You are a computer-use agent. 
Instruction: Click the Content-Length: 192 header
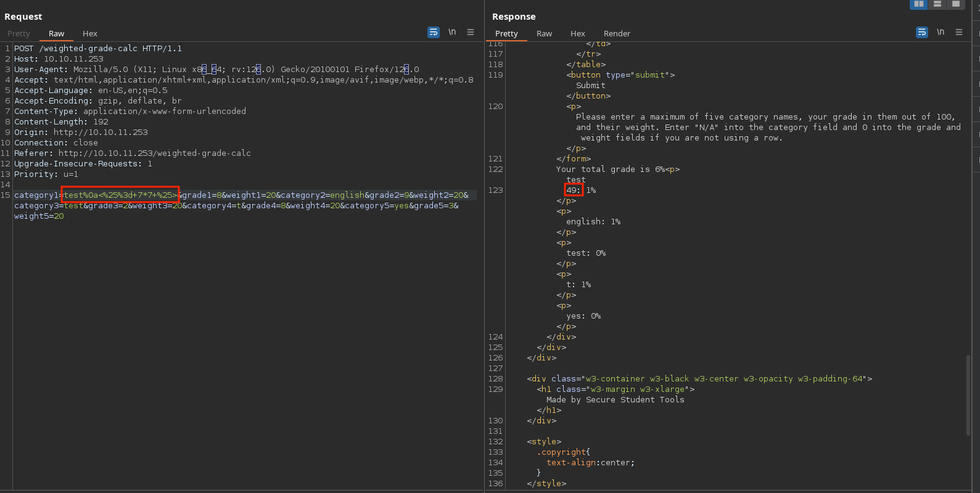(x=61, y=121)
